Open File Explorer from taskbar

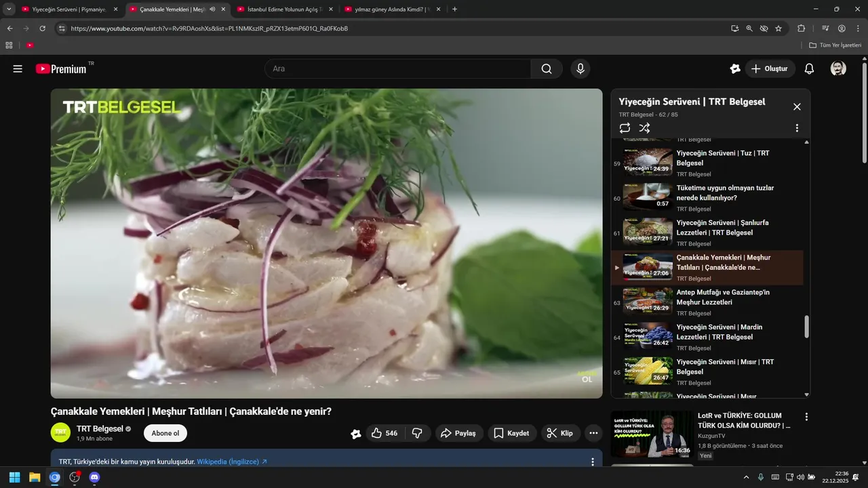coord(35,477)
